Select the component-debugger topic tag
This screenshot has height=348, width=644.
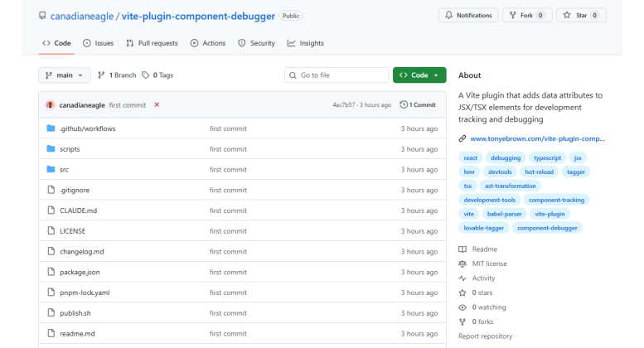(x=547, y=228)
